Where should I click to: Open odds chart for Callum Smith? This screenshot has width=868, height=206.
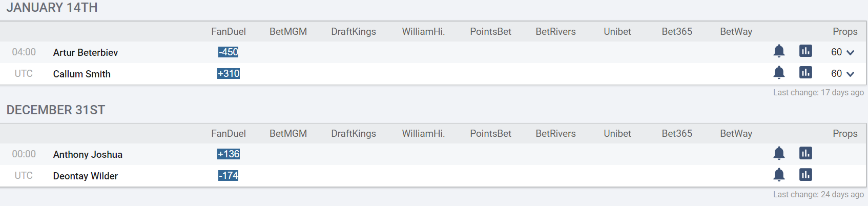tap(805, 73)
